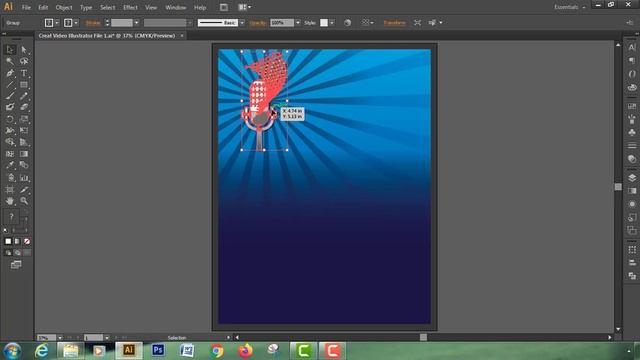
Task: Open the Effect menu
Action: click(x=130, y=7)
